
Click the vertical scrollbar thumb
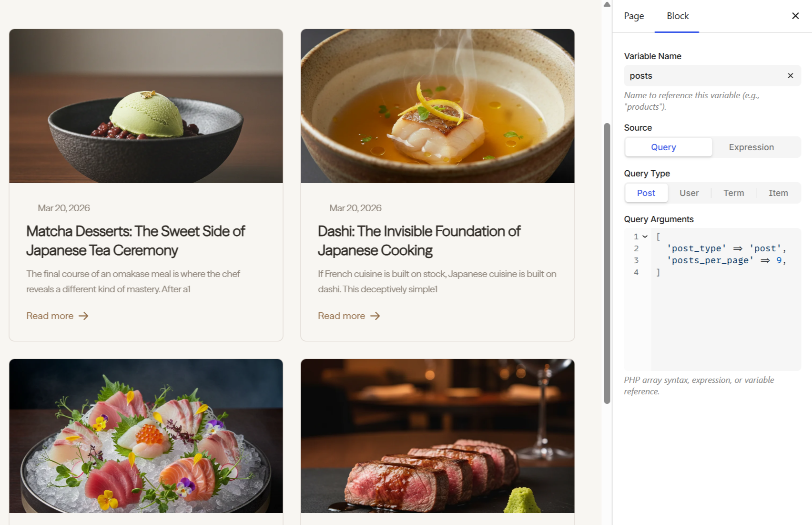click(607, 263)
